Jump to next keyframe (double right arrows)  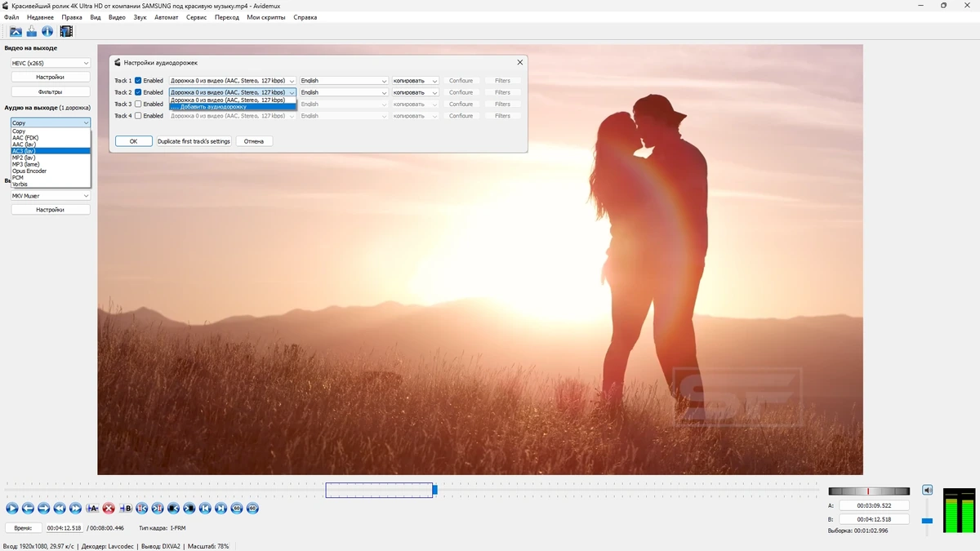tap(76, 509)
